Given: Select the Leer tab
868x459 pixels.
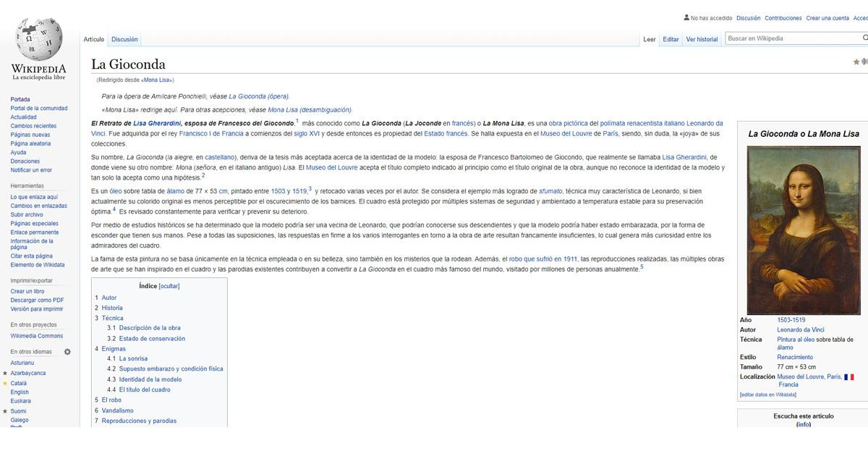Looking at the screenshot, I should click(650, 39).
